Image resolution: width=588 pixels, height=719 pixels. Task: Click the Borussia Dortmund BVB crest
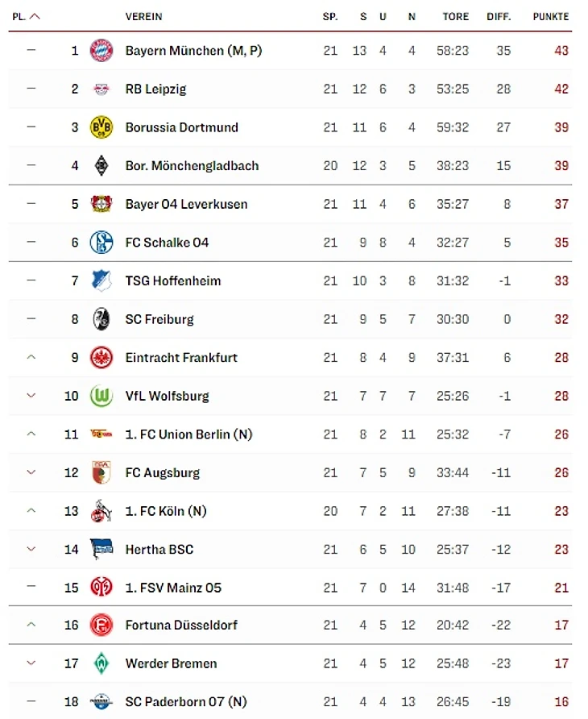[101, 127]
